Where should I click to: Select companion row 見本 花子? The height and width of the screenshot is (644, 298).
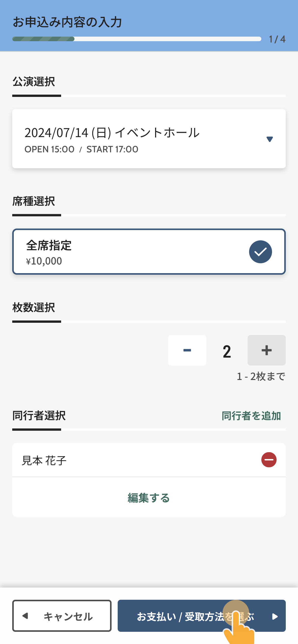point(127,460)
